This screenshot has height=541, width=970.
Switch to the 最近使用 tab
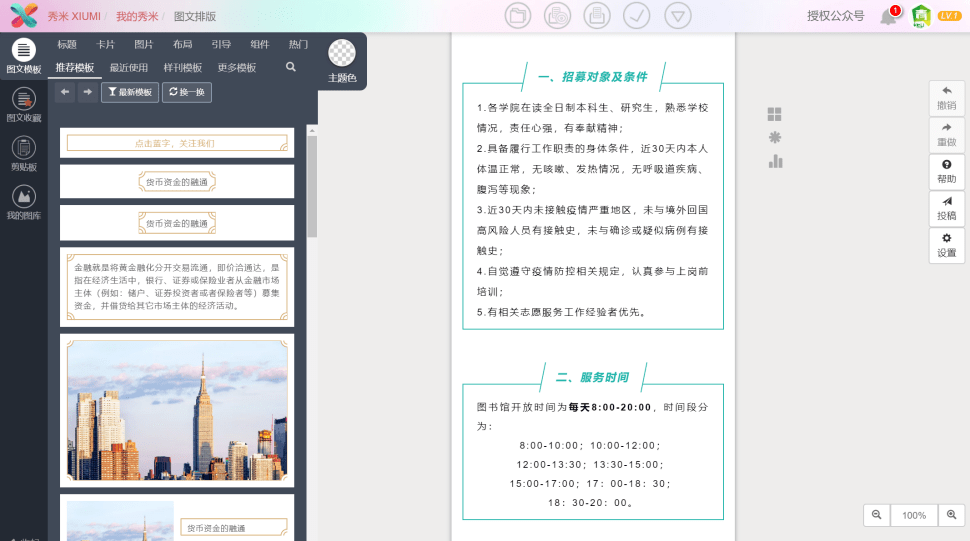[129, 68]
